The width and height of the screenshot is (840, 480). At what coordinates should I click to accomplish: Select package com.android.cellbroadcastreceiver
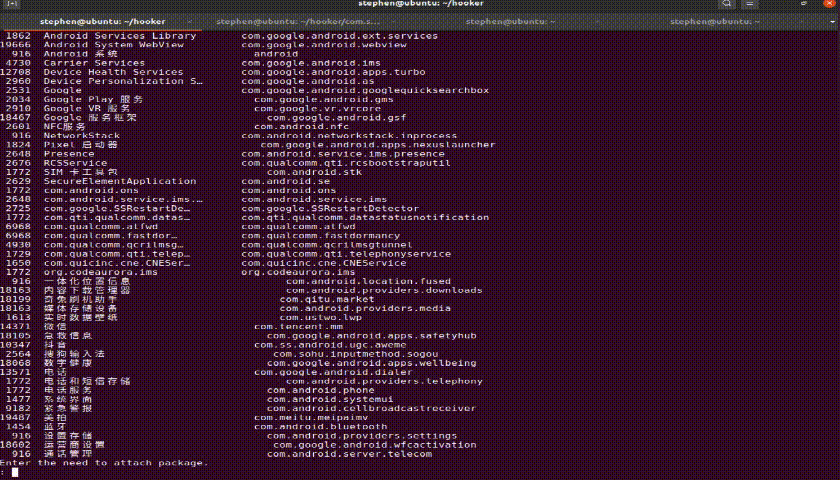pos(371,408)
